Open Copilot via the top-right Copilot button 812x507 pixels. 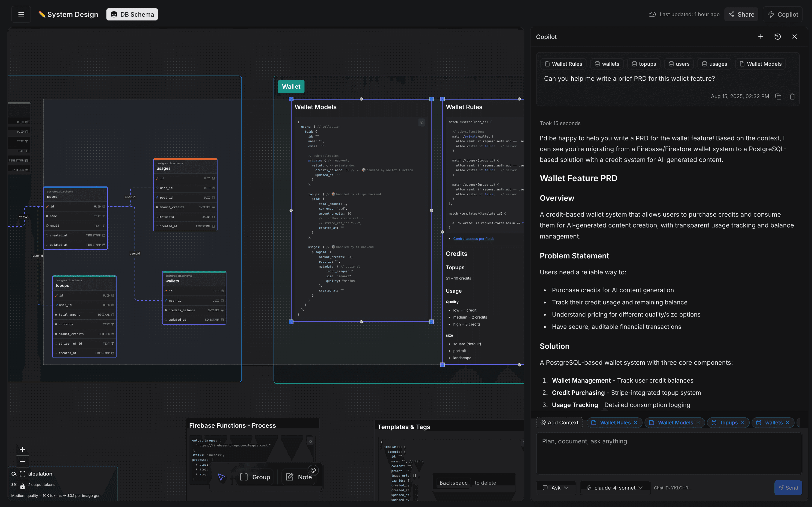tap(783, 14)
